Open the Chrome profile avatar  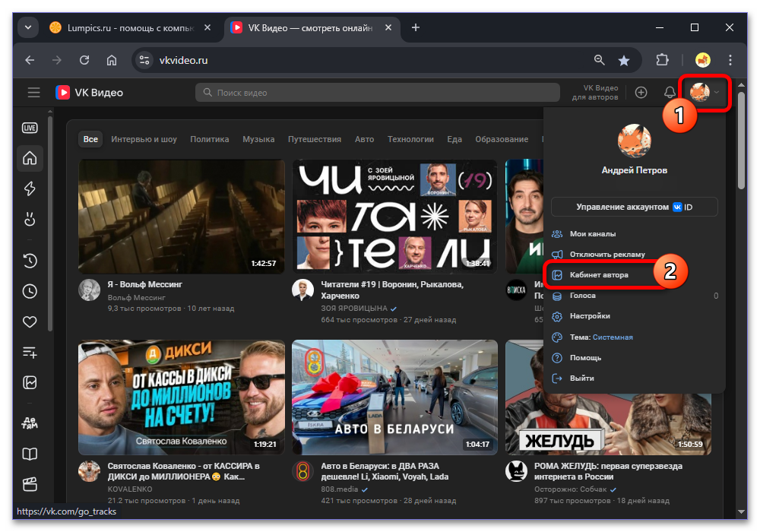(x=703, y=60)
